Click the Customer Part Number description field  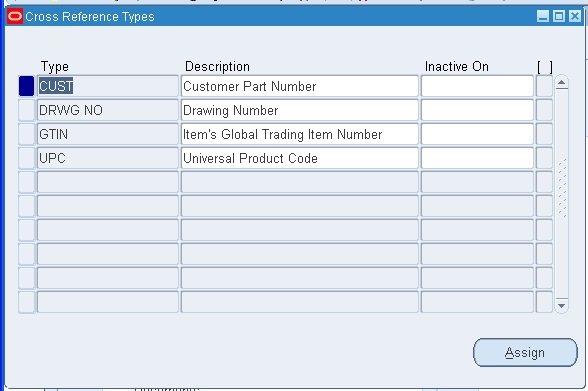(x=300, y=86)
